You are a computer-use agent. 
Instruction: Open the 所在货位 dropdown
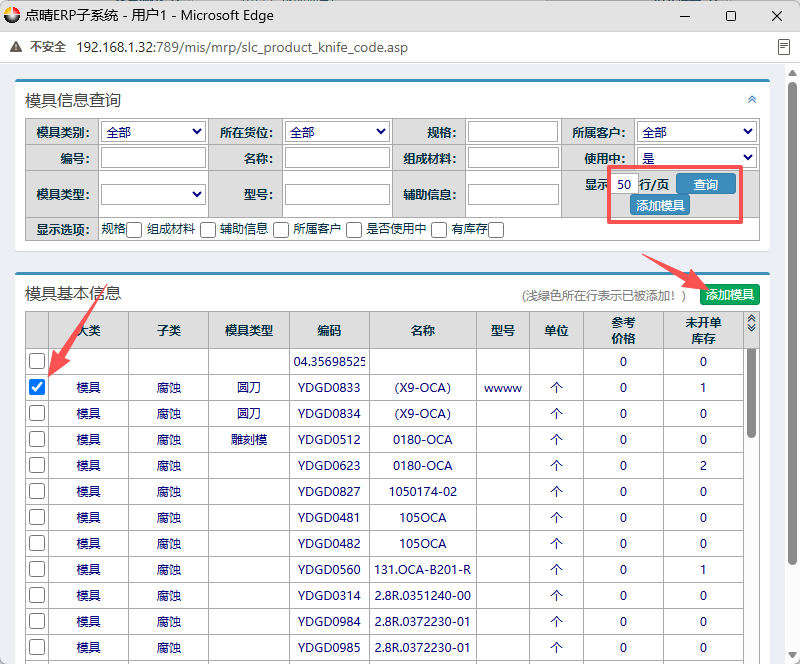337,132
